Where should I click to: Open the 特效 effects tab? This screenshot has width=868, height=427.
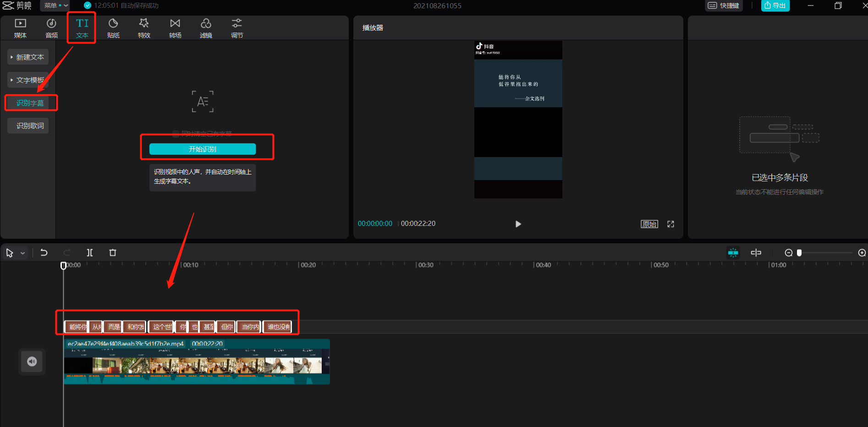tap(144, 28)
